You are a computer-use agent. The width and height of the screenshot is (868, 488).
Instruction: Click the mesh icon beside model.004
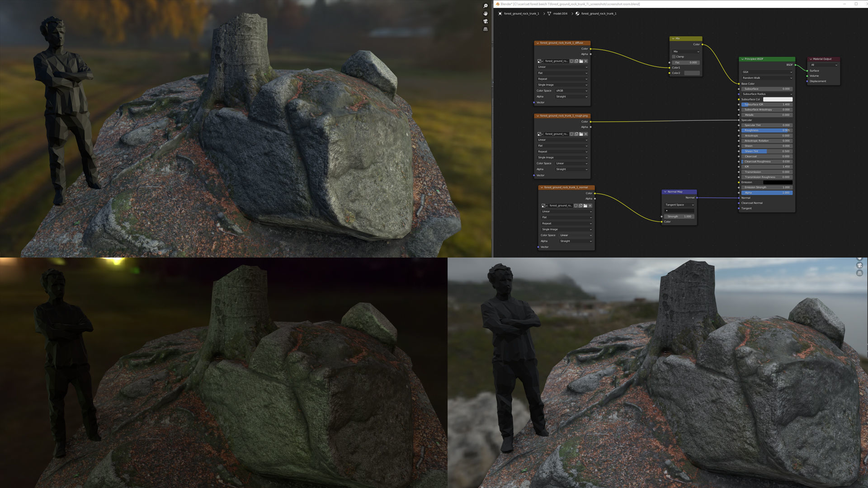(x=549, y=14)
